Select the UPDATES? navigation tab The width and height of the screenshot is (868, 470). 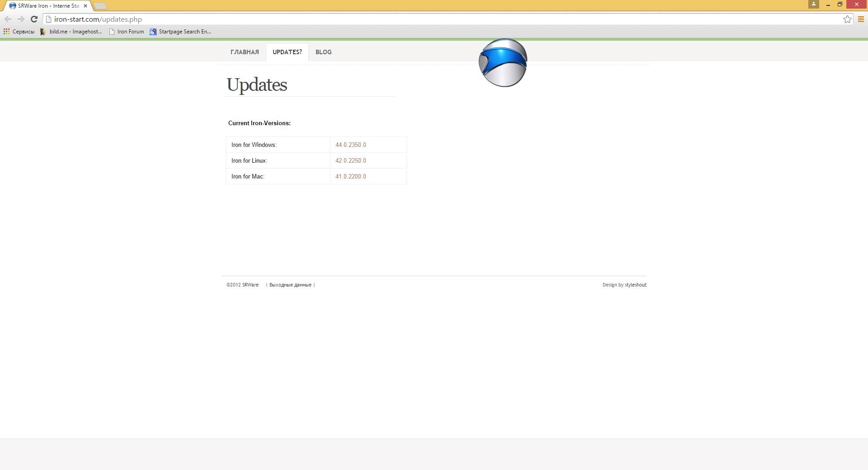[x=287, y=52]
